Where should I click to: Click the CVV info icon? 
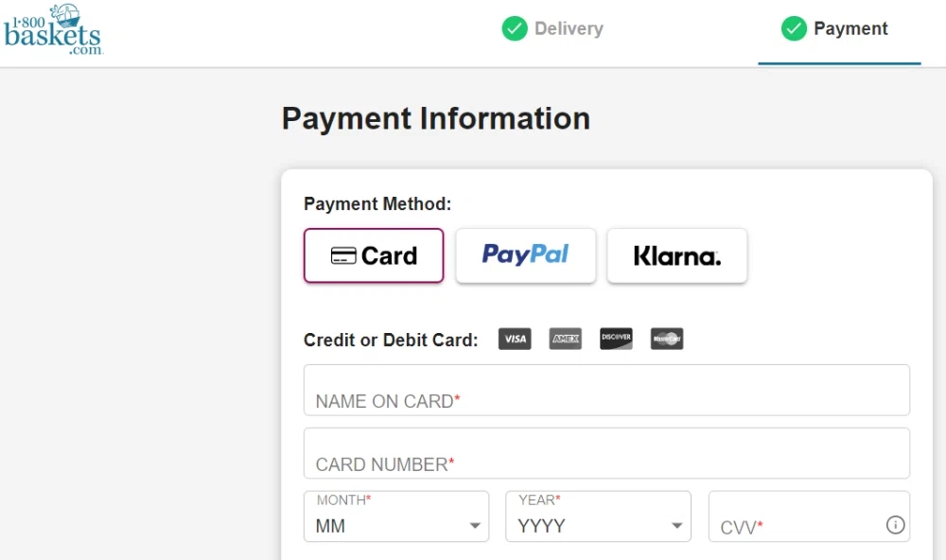coord(895,523)
